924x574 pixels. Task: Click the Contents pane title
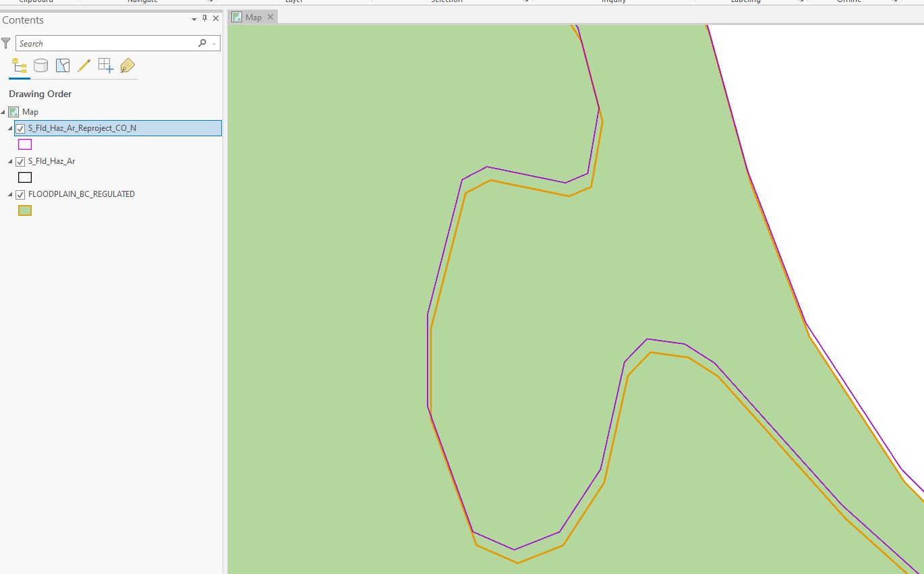coord(23,20)
